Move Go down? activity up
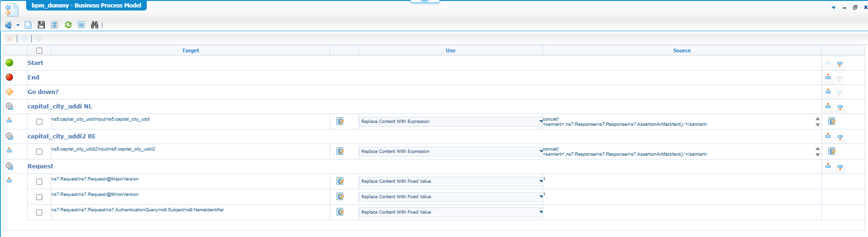Viewport: 868px width, 237px height. pyautogui.click(x=828, y=91)
